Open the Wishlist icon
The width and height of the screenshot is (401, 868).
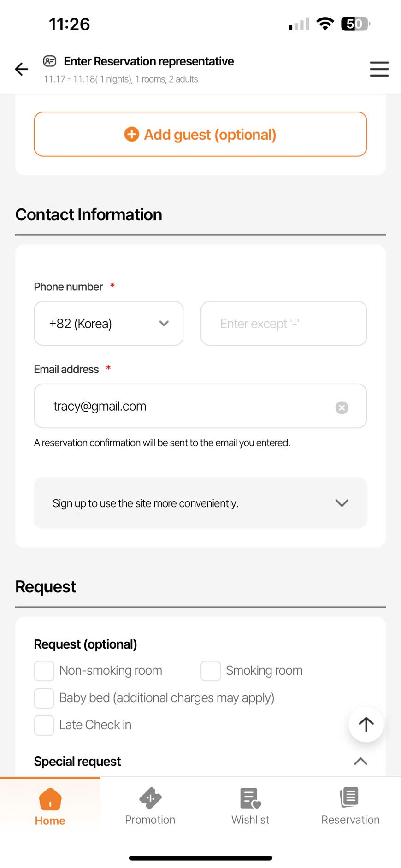(x=250, y=798)
